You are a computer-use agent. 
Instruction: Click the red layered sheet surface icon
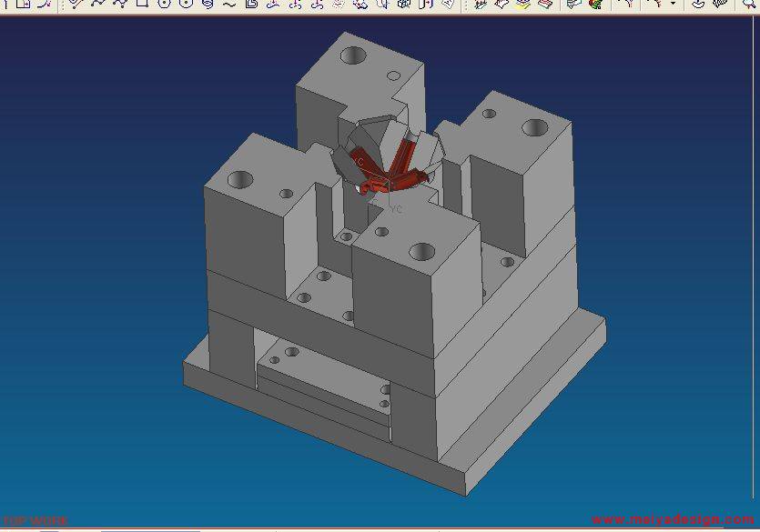click(x=545, y=5)
